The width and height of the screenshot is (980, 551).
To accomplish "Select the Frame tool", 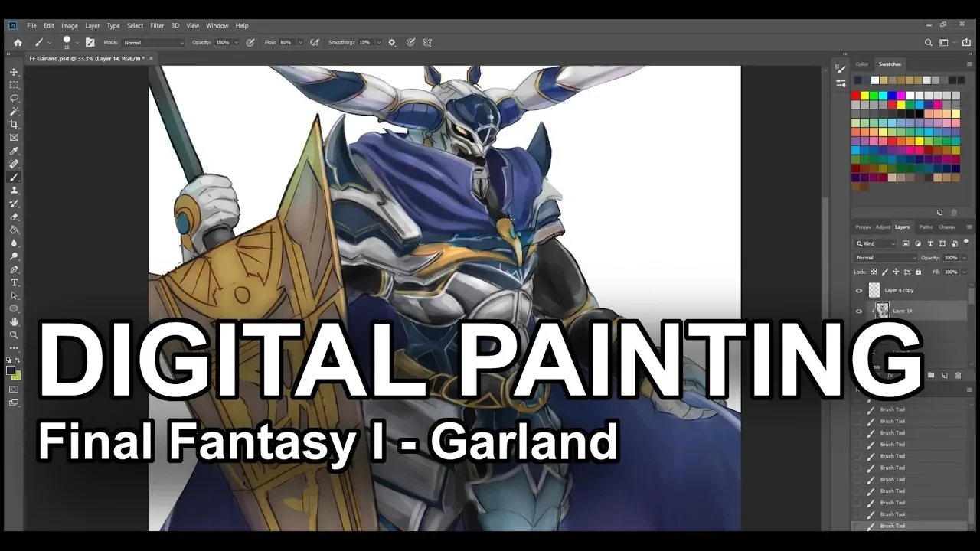I will pyautogui.click(x=14, y=138).
